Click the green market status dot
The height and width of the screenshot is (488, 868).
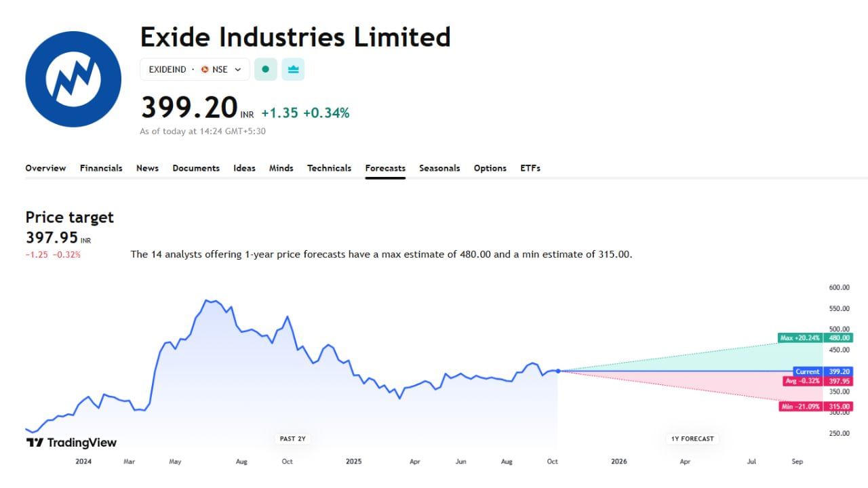(265, 69)
